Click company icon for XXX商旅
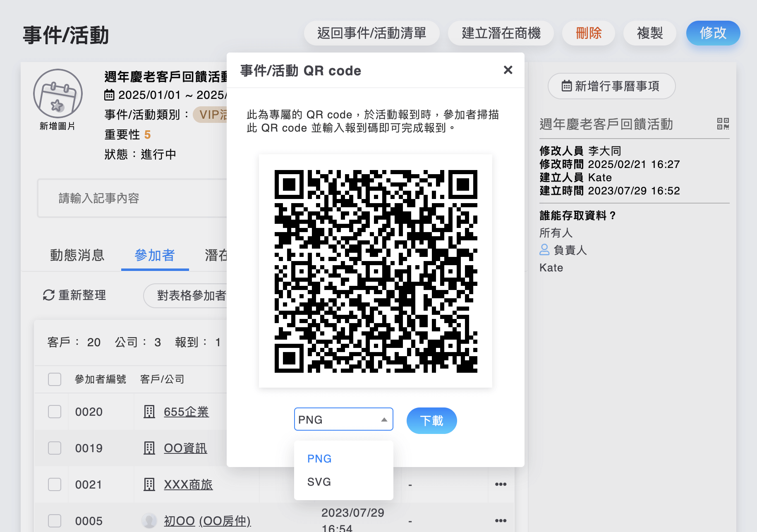This screenshot has width=757, height=532. coord(149,484)
